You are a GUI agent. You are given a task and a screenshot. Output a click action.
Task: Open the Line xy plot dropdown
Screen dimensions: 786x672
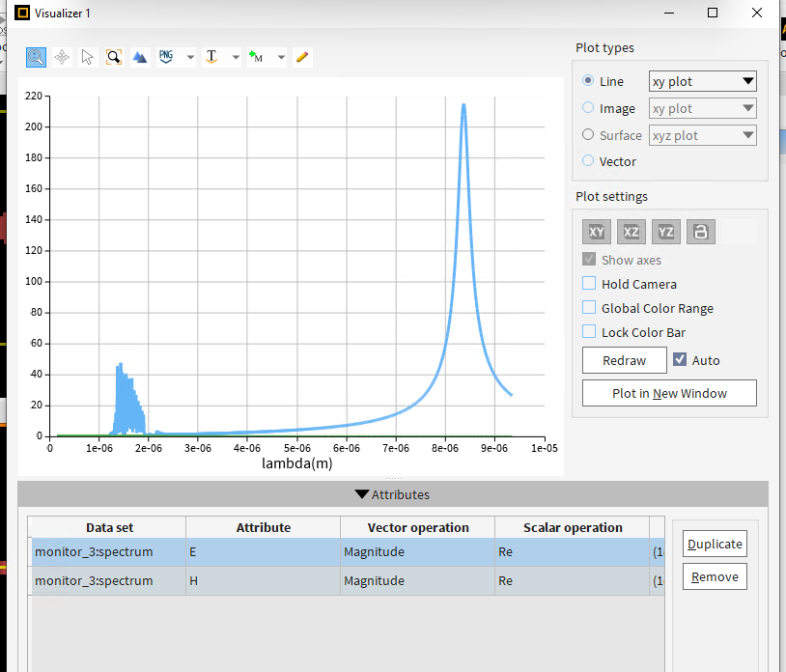coord(703,82)
